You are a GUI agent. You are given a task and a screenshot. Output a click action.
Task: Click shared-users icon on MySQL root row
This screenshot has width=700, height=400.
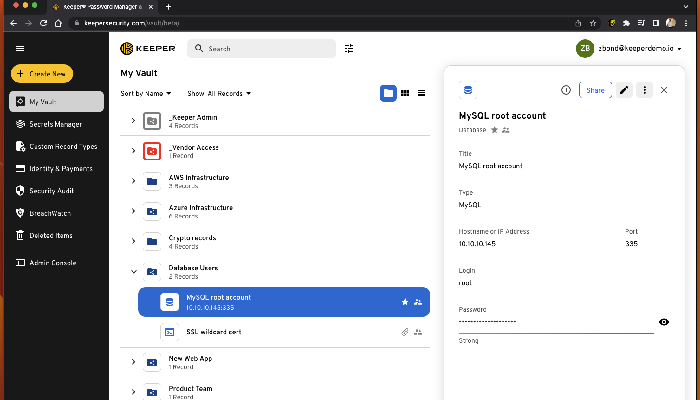click(x=418, y=302)
